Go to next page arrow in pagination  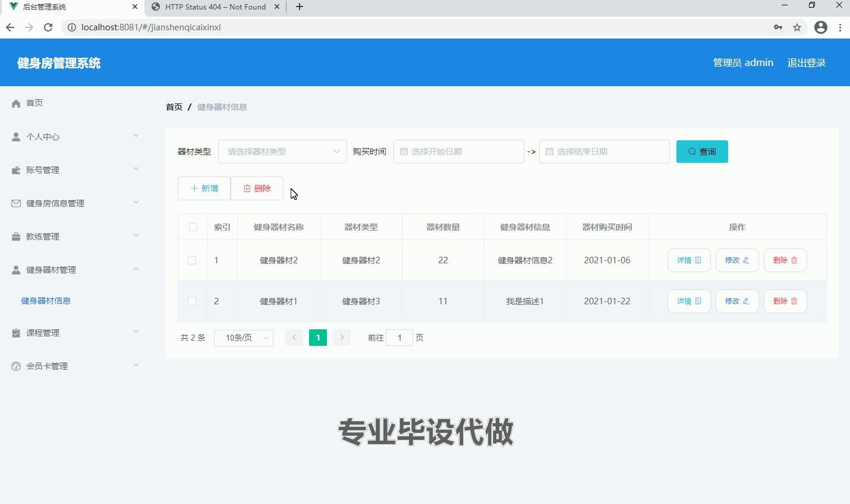click(x=342, y=338)
